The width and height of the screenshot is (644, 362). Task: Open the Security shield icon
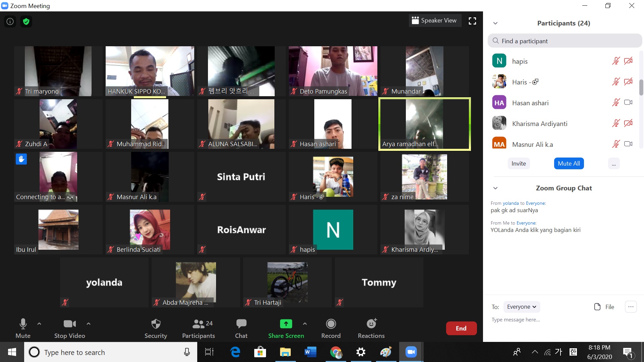156,324
